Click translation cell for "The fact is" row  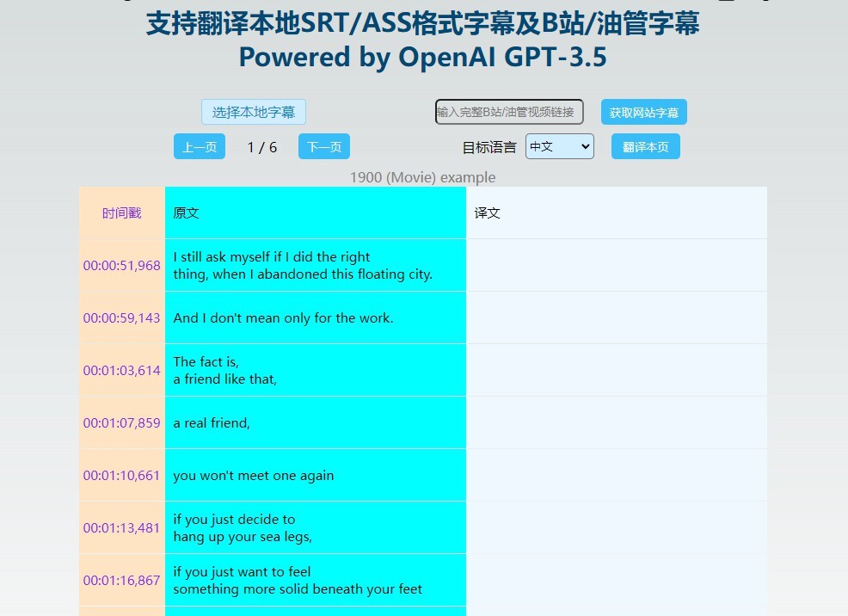click(x=616, y=370)
